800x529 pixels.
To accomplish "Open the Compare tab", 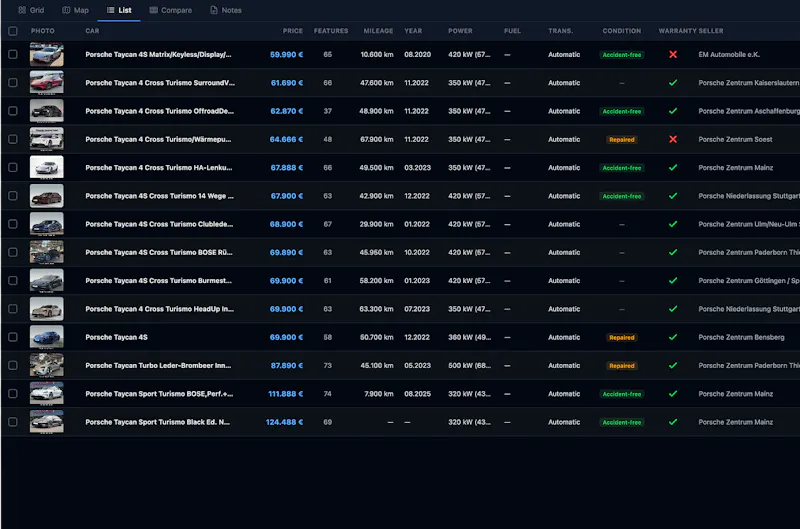I will pyautogui.click(x=170, y=10).
